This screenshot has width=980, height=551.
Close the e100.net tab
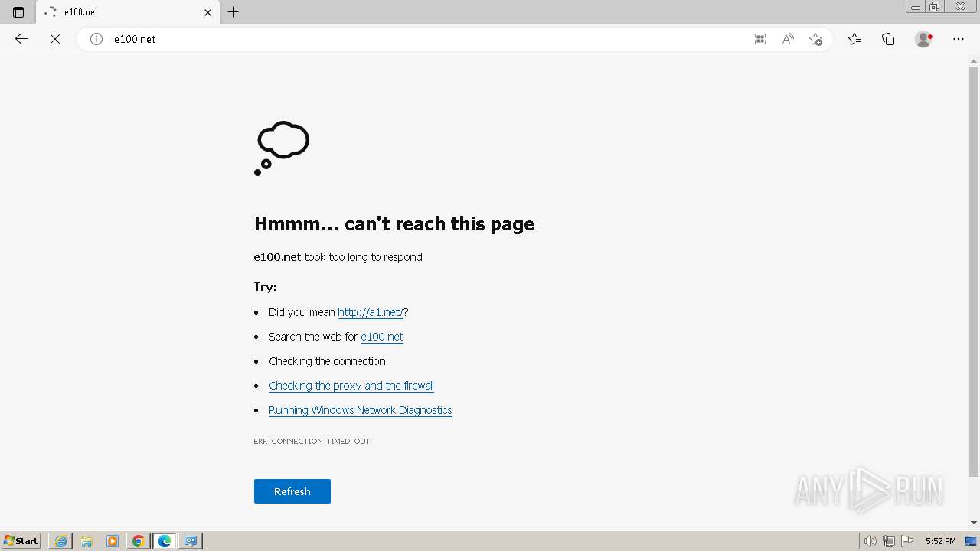(207, 12)
